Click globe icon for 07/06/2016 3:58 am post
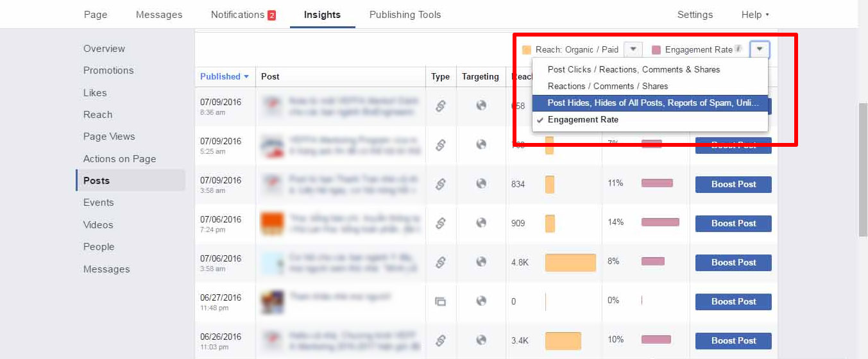The image size is (868, 359). tap(481, 262)
